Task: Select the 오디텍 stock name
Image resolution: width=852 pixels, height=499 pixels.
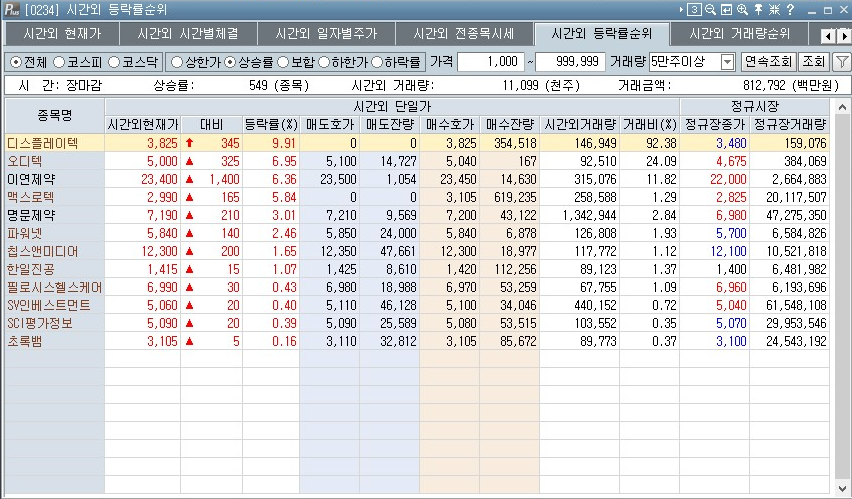Action: [24, 161]
